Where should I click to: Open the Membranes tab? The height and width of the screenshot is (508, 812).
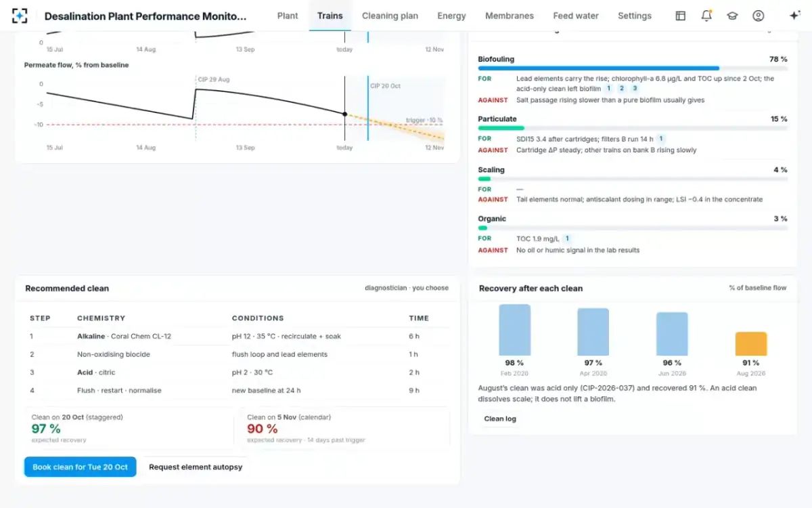click(x=510, y=16)
